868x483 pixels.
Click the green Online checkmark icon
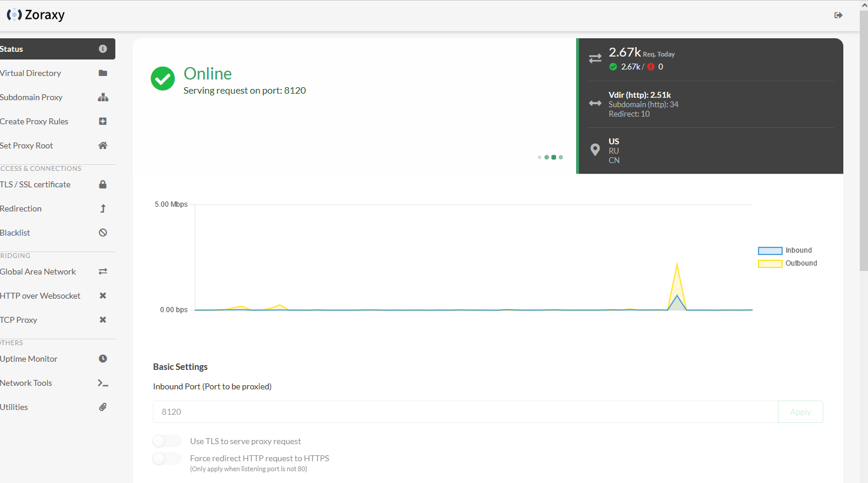coord(162,78)
